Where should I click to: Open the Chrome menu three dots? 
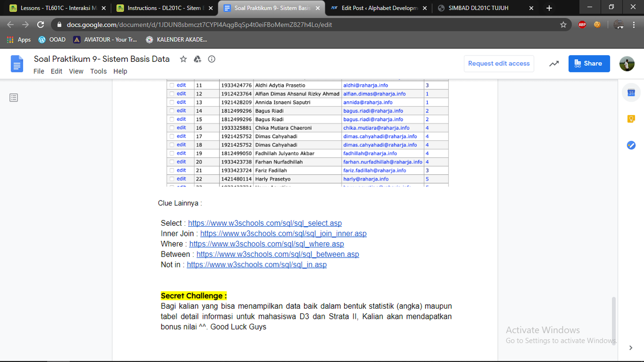click(634, 24)
